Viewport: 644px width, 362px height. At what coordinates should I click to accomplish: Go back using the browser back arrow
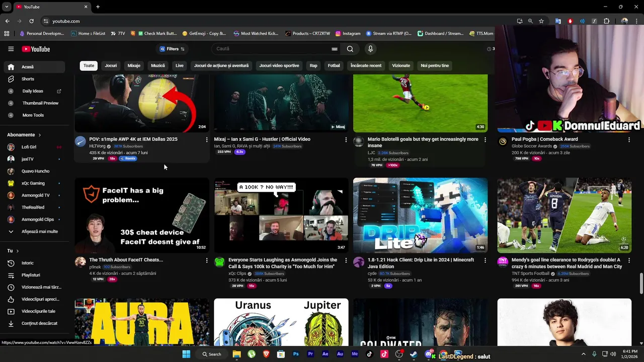7,21
